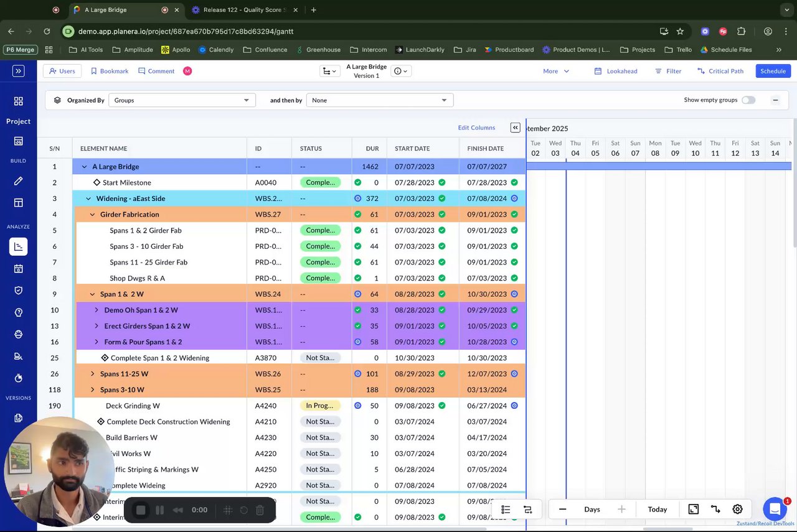Click the pencil Build icon in sidebar

tap(18, 181)
